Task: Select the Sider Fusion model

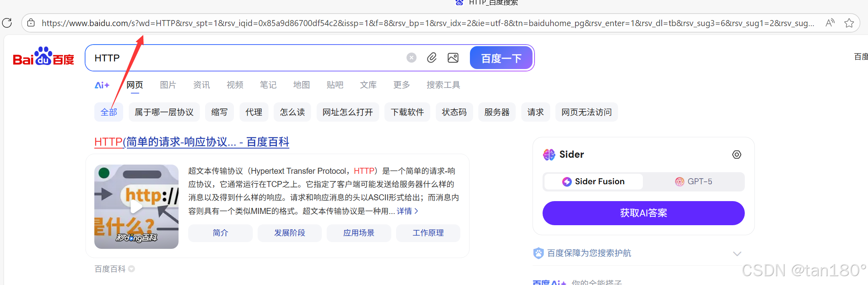Action: click(x=594, y=182)
